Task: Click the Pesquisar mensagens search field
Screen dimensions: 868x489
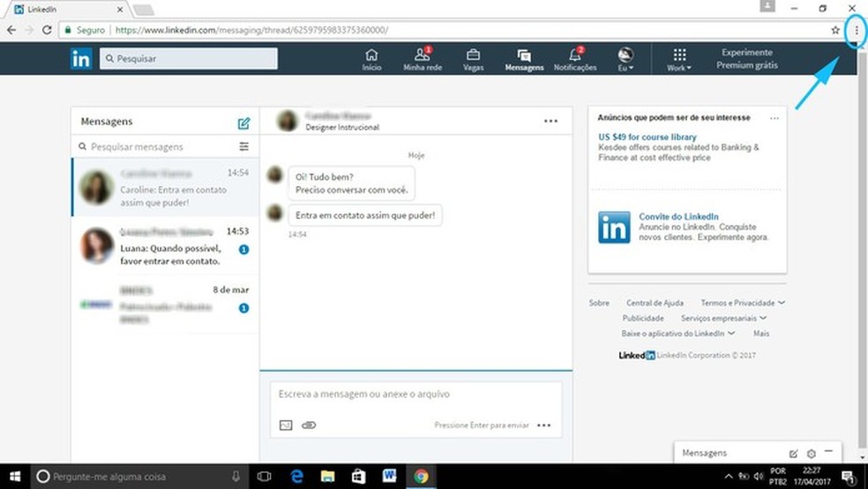Action: coord(158,147)
